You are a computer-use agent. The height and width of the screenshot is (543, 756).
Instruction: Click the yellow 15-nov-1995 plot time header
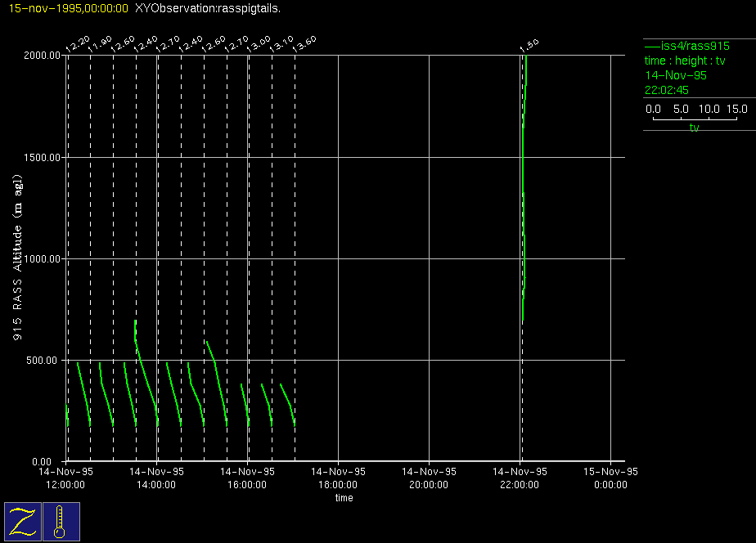[x=68, y=8]
